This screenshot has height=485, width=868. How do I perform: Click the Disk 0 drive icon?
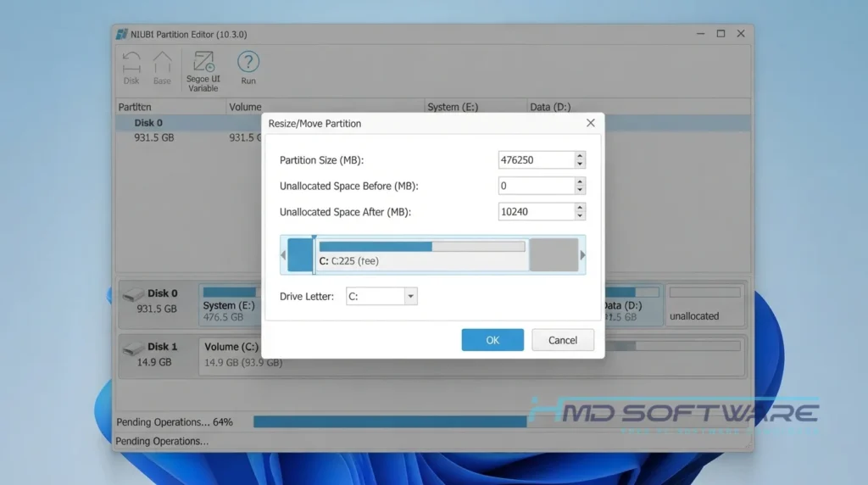coord(133,295)
